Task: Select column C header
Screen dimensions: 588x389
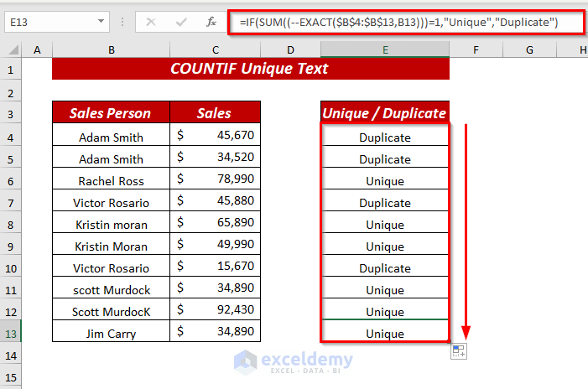Action: [215, 49]
